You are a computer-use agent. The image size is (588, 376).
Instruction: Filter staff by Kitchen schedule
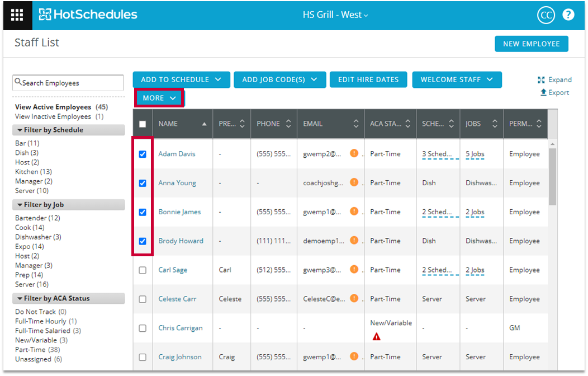[26, 172]
